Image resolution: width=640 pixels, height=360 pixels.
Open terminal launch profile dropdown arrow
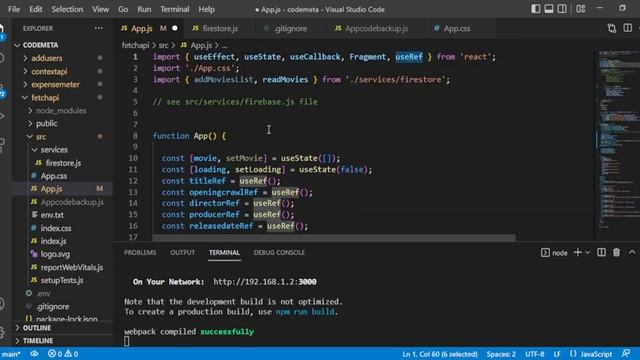(x=587, y=253)
